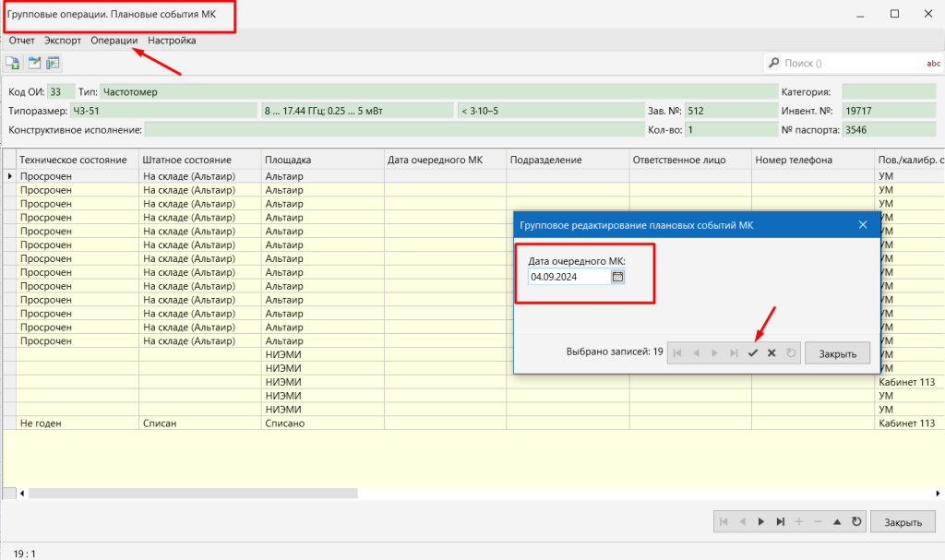Toggle the abc match option in search
The image size is (945, 560).
933,64
